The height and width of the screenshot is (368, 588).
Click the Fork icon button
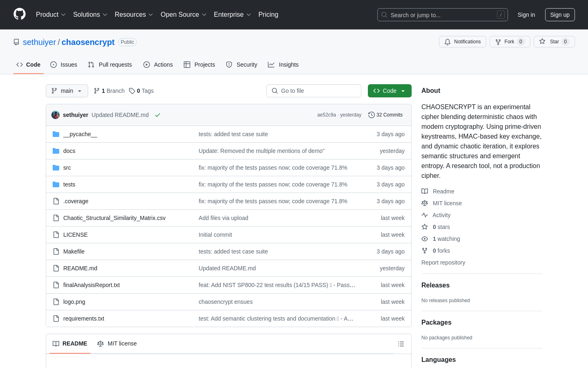pyautogui.click(x=498, y=42)
